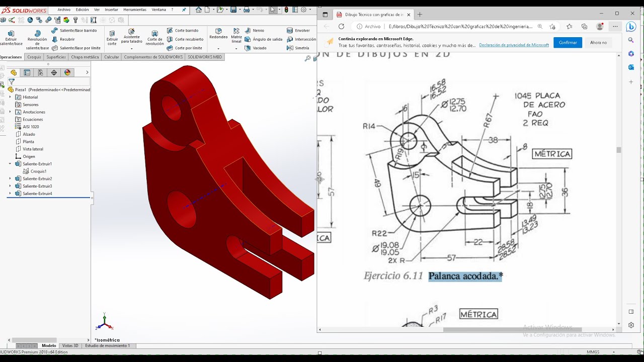Choose Corte barrido tool
The width and height of the screenshot is (644, 362).
click(x=183, y=30)
